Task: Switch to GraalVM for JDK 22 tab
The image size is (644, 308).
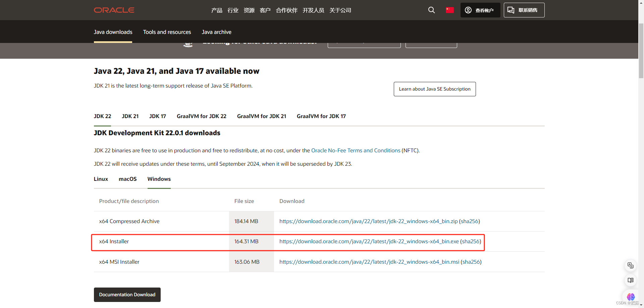Action: (x=202, y=116)
